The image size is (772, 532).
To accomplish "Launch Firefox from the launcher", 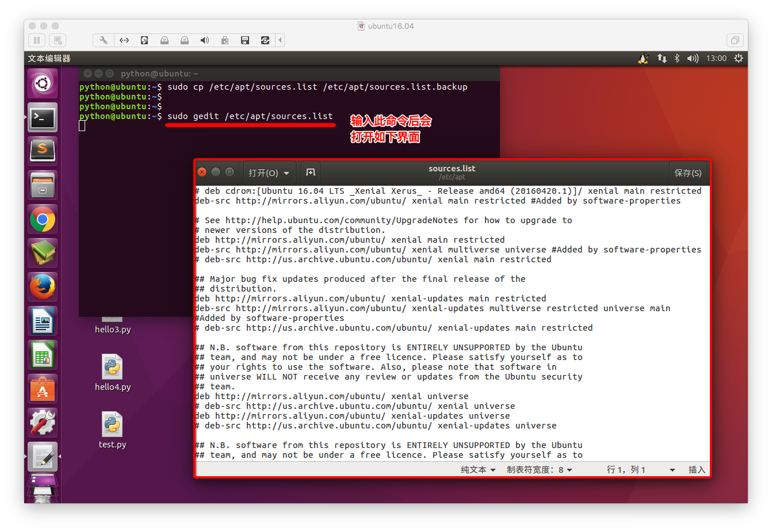I will (x=43, y=287).
